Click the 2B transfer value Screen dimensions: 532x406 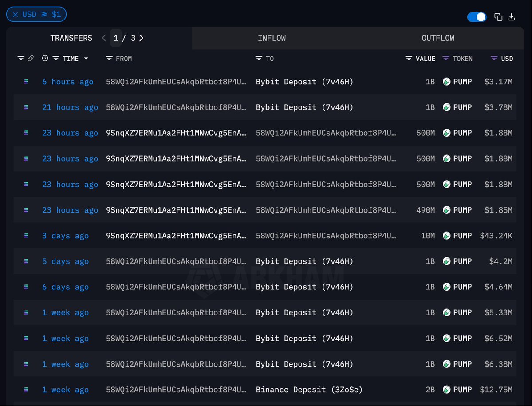[430, 390]
